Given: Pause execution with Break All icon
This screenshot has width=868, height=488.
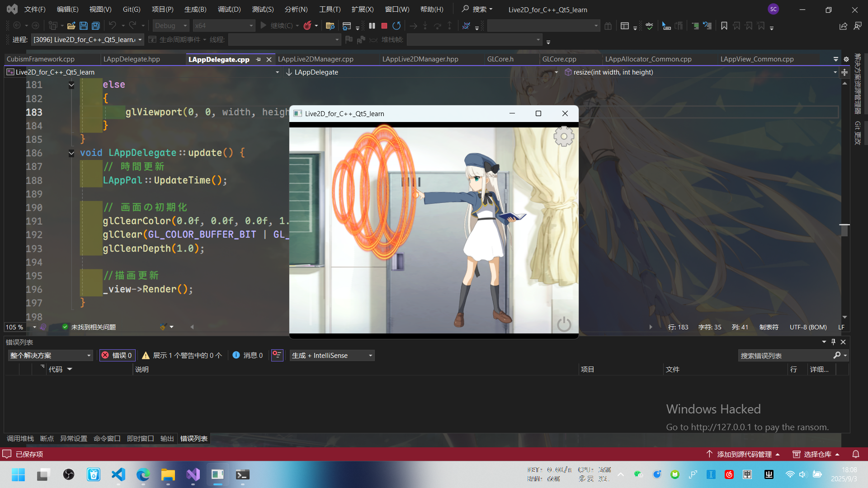Looking at the screenshot, I should (x=372, y=26).
